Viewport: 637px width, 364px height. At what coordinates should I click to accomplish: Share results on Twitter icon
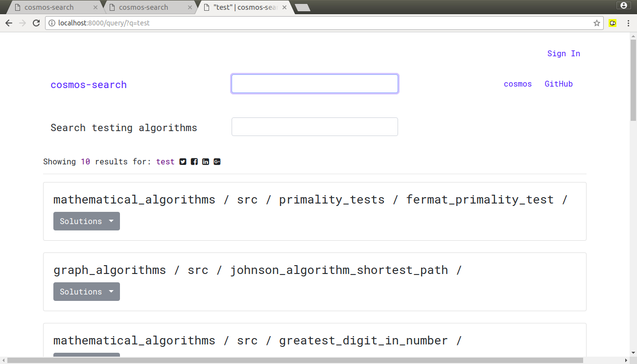(183, 162)
